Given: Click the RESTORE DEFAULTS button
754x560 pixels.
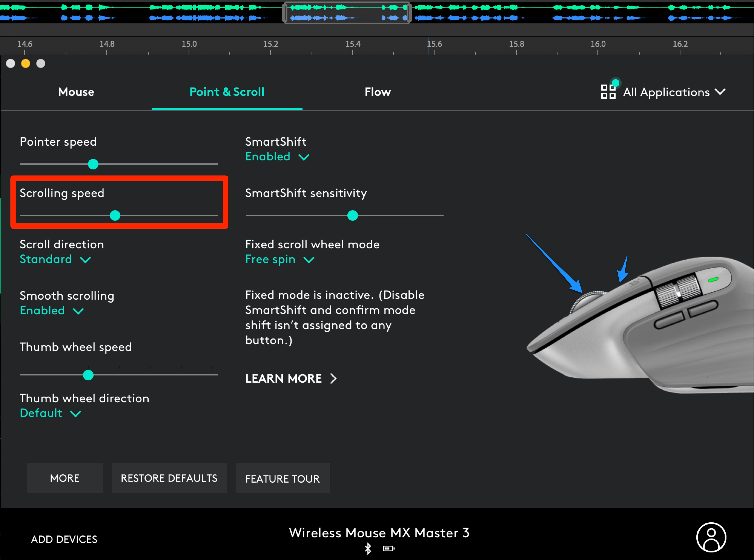Looking at the screenshot, I should (x=169, y=478).
